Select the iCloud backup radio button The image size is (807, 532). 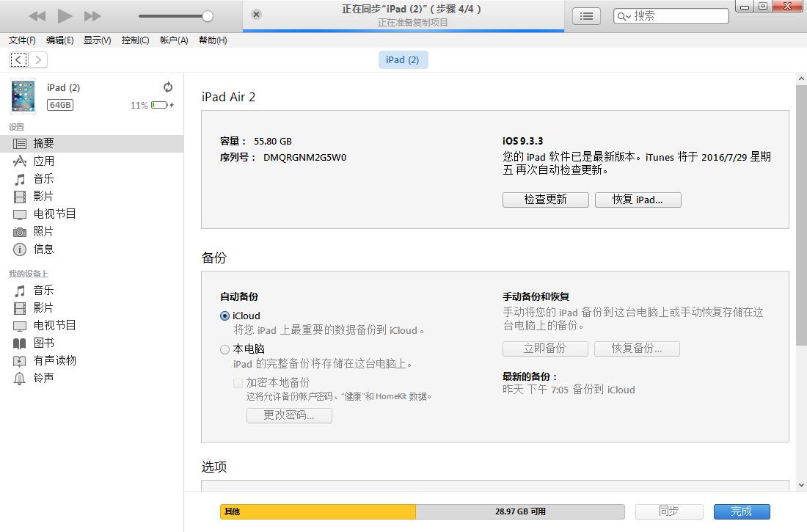tap(225, 316)
